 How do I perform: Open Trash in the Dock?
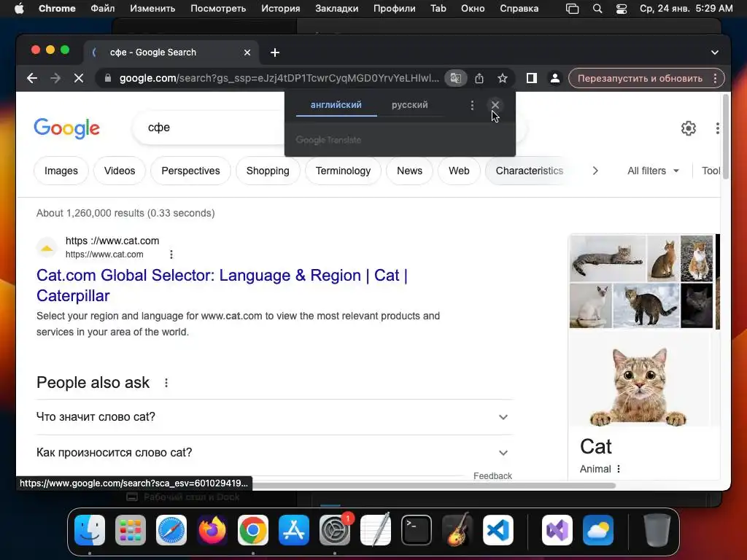pyautogui.click(x=657, y=530)
